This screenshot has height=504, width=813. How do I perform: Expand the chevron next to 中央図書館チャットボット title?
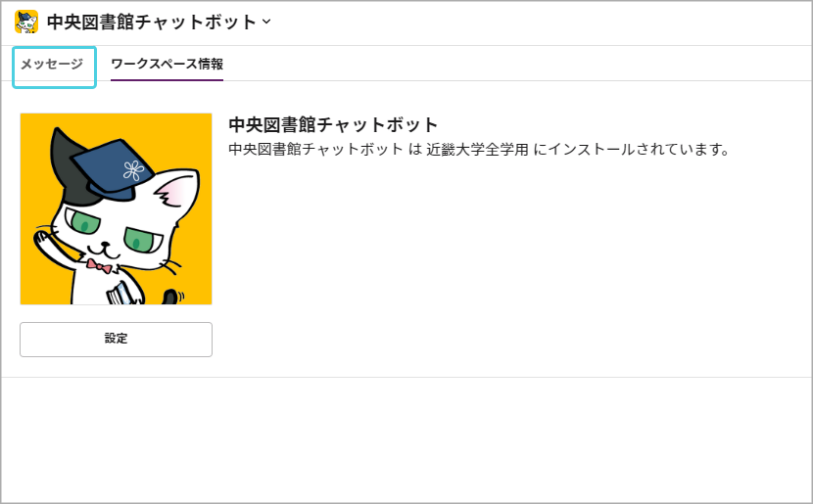[x=266, y=22]
